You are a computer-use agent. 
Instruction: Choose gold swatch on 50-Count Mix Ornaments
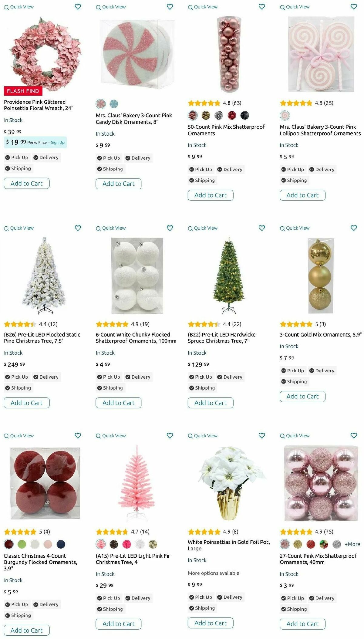[206, 115]
